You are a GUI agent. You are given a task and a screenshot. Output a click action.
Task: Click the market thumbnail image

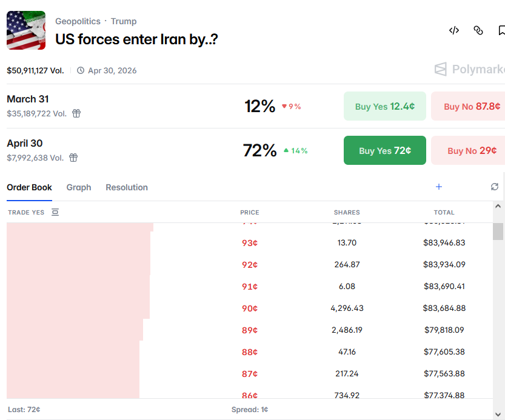[26, 30]
